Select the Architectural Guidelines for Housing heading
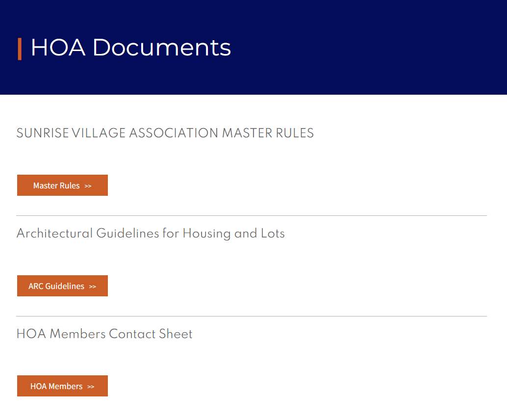Viewport: 507px width, 420px height. click(x=151, y=234)
